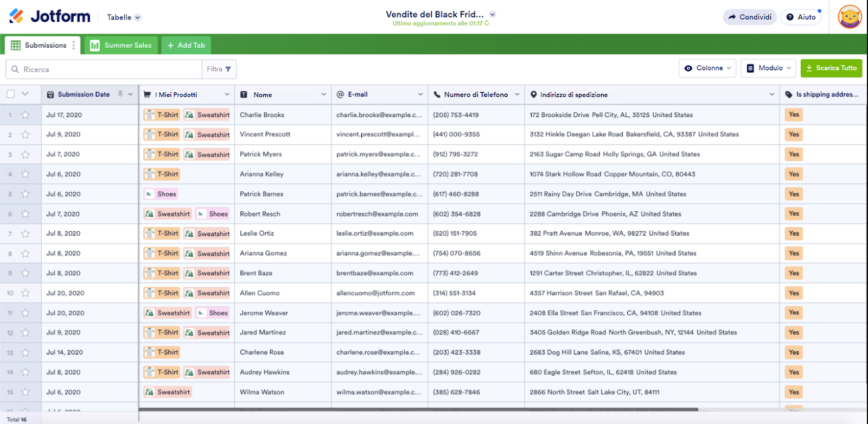Click the Sweatshirt tag in Wilma Watson row

[168, 392]
